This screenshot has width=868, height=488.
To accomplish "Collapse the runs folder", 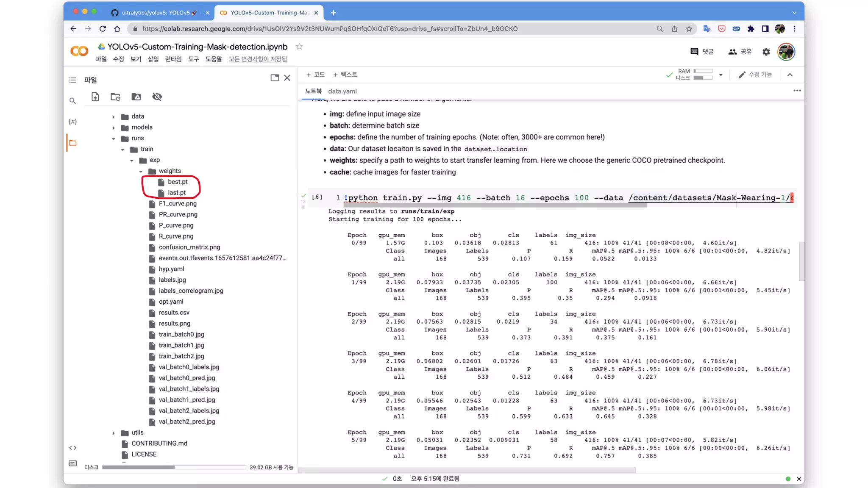I will (114, 139).
